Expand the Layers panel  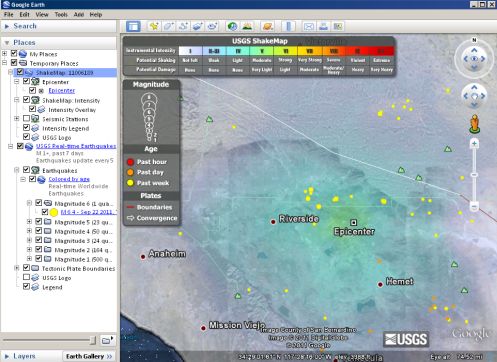click(7, 356)
